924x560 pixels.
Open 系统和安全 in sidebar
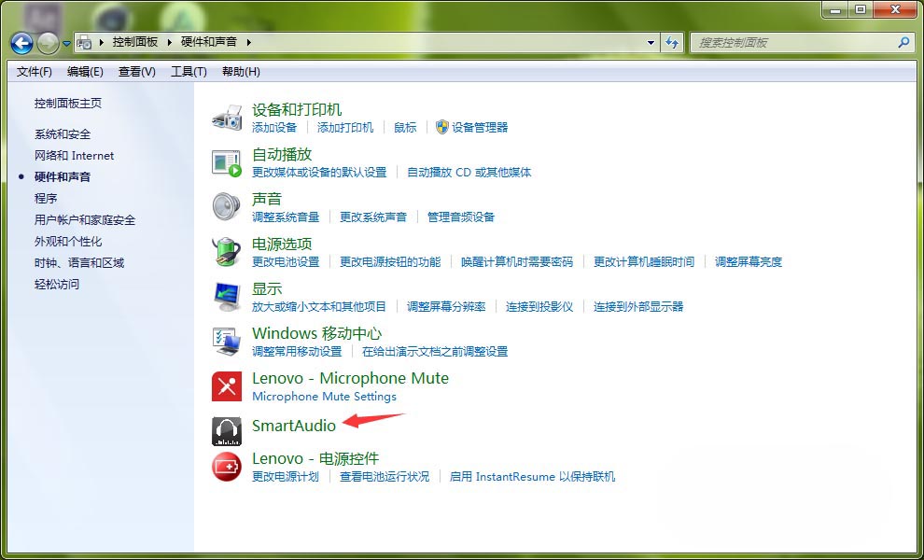click(63, 133)
